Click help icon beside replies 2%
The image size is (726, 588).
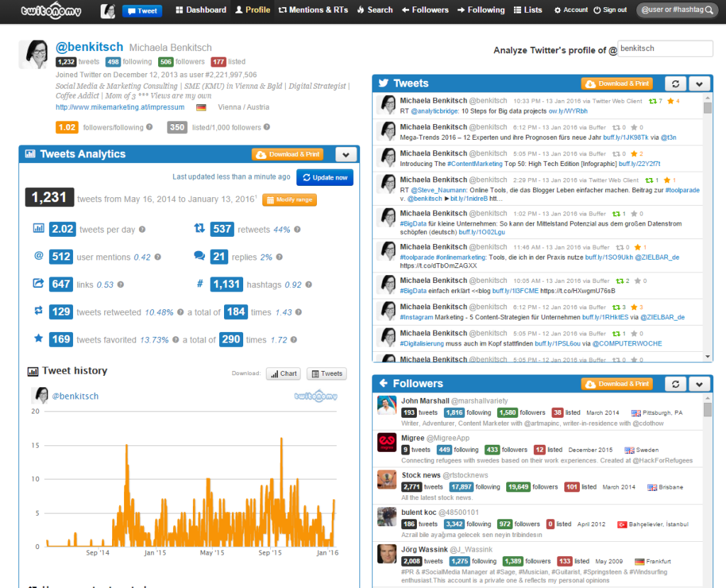click(x=279, y=257)
